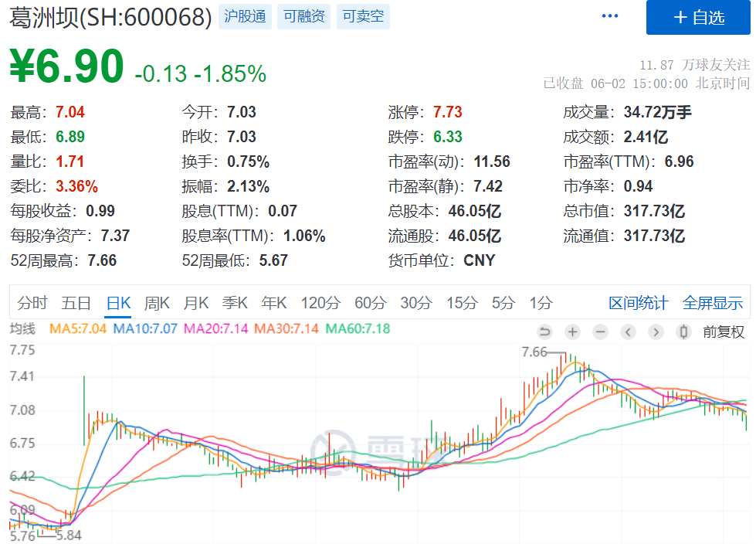Reset the chart view with undo icon
This screenshot has height=544, width=756.
coord(545,332)
